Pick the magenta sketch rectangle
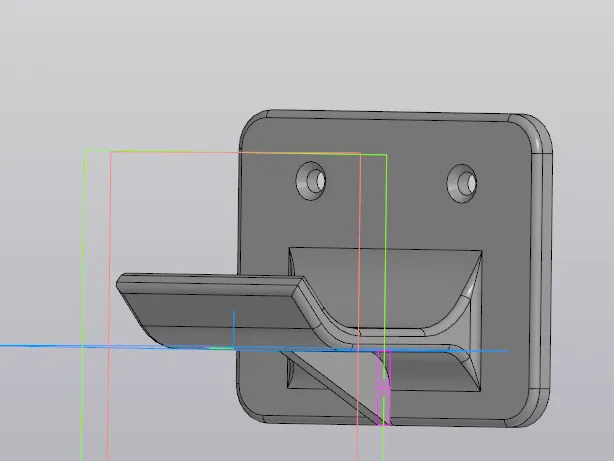Viewport: 614px width, 461px height. 384,388
